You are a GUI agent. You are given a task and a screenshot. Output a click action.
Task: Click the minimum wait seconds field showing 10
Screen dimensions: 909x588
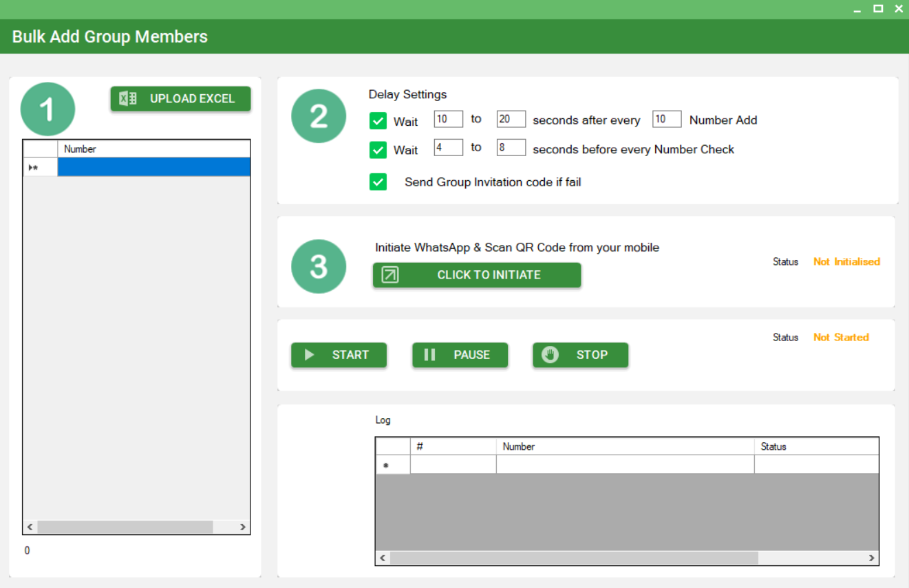coord(448,119)
